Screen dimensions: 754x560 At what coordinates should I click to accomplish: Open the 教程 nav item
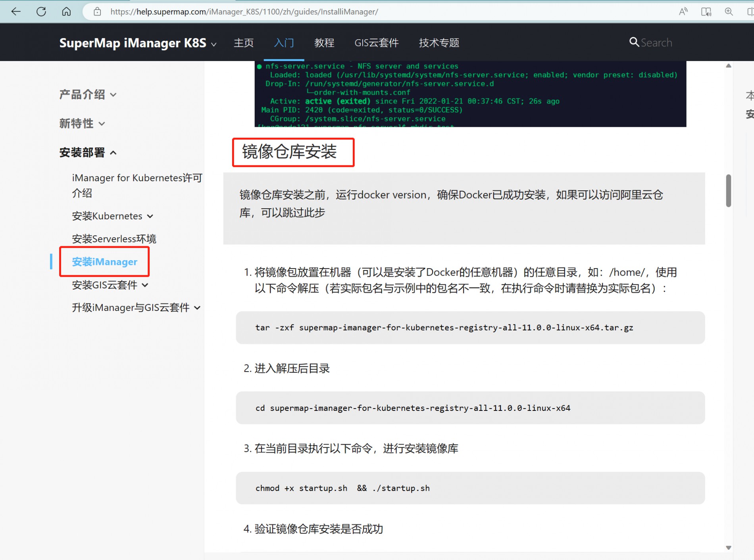tap(324, 43)
